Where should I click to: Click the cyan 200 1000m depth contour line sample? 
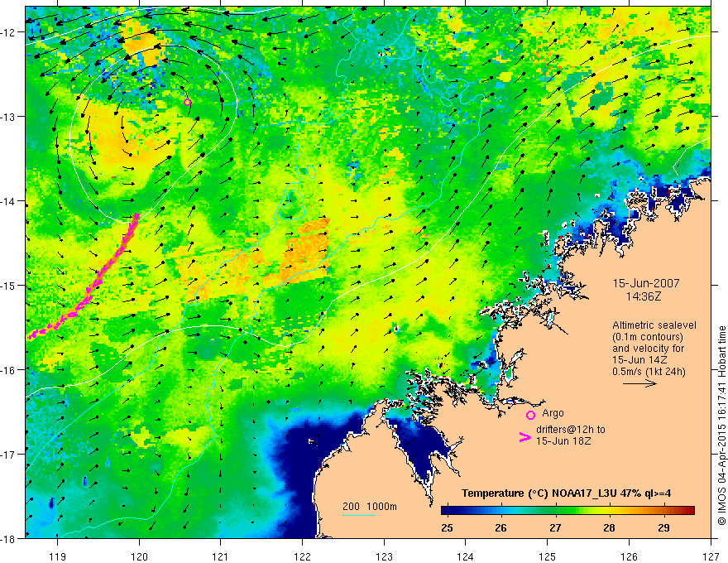358,515
